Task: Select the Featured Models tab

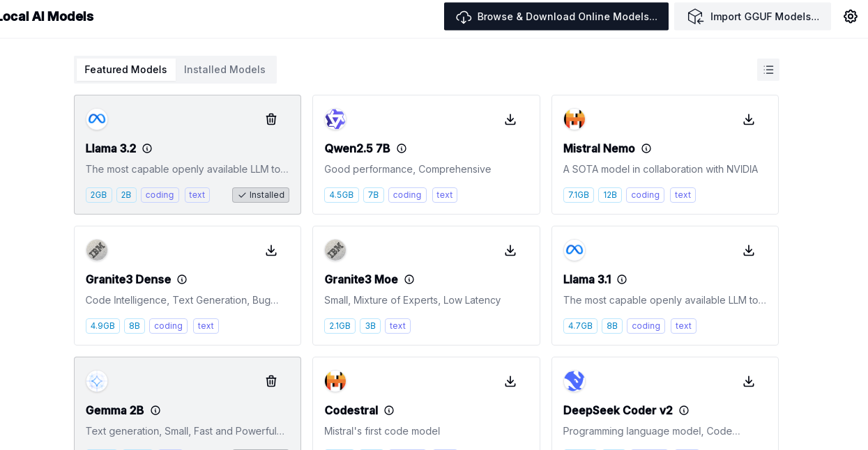Action: pyautogui.click(x=125, y=70)
